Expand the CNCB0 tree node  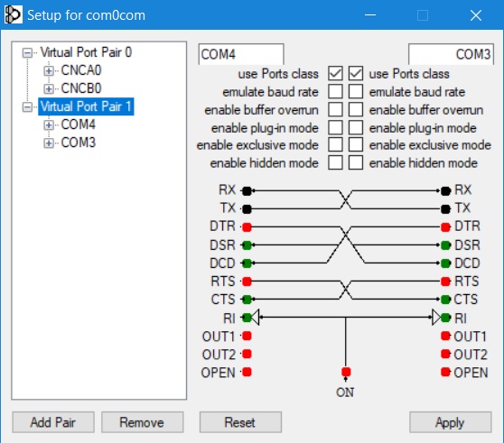tap(49, 88)
